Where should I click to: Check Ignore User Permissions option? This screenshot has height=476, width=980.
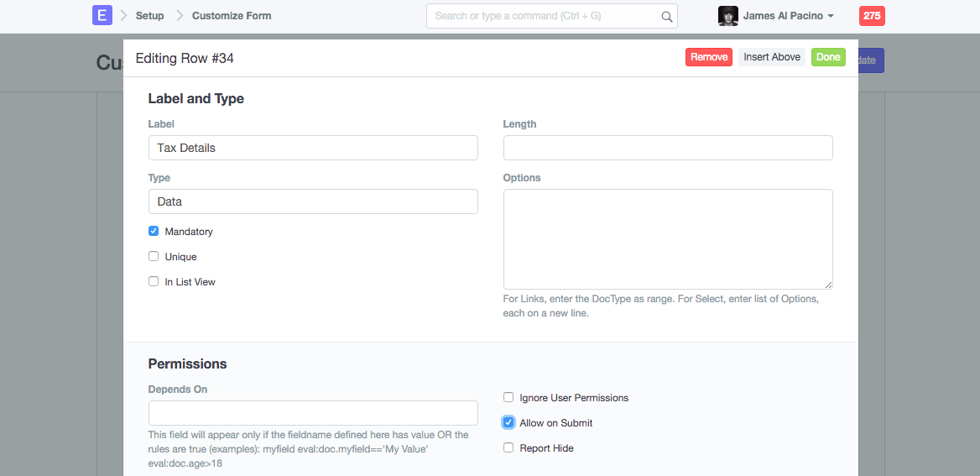(x=508, y=398)
